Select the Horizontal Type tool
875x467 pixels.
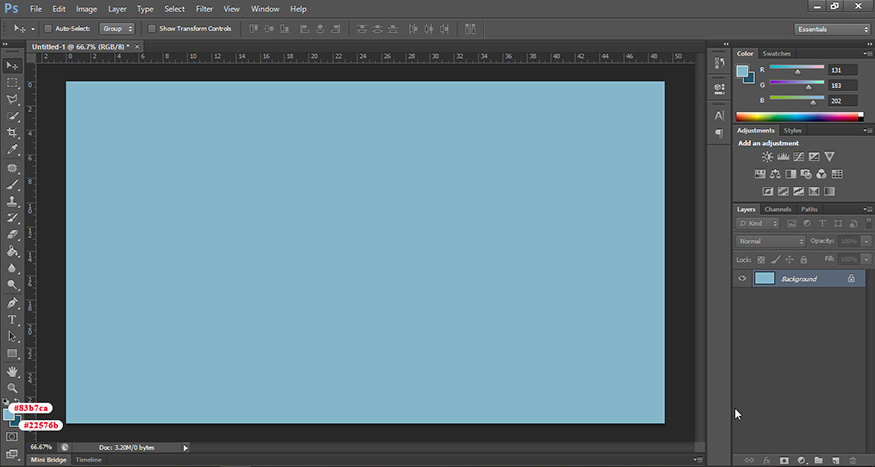pyautogui.click(x=12, y=320)
